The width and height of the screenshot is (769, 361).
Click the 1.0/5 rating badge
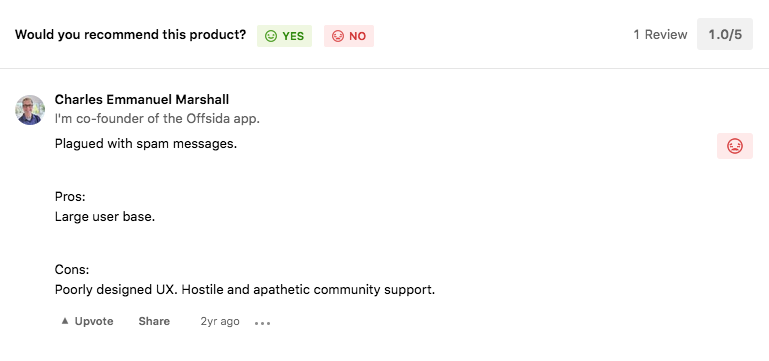tap(725, 34)
